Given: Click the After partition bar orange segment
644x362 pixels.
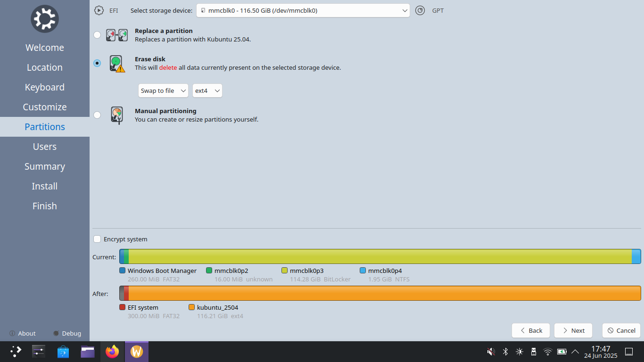Looking at the screenshot, I should [x=385, y=293].
